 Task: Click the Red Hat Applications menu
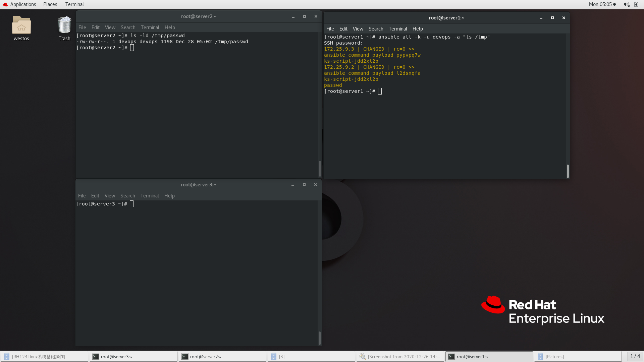coord(19,4)
